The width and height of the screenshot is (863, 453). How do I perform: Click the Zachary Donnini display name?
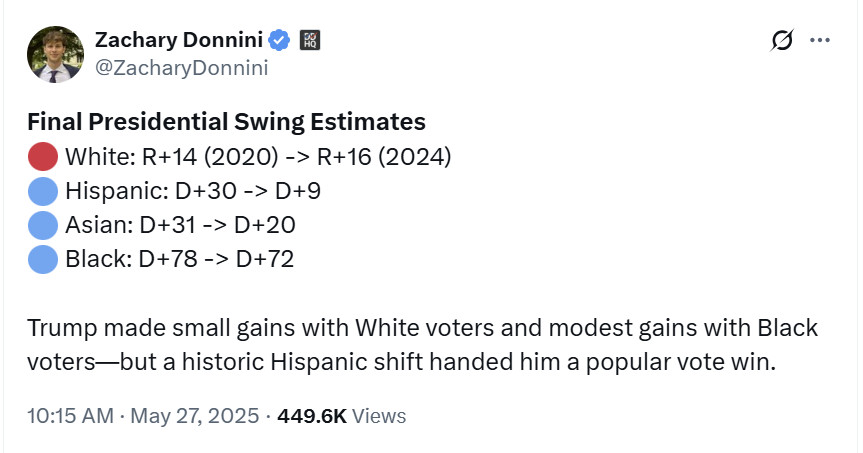(x=179, y=40)
